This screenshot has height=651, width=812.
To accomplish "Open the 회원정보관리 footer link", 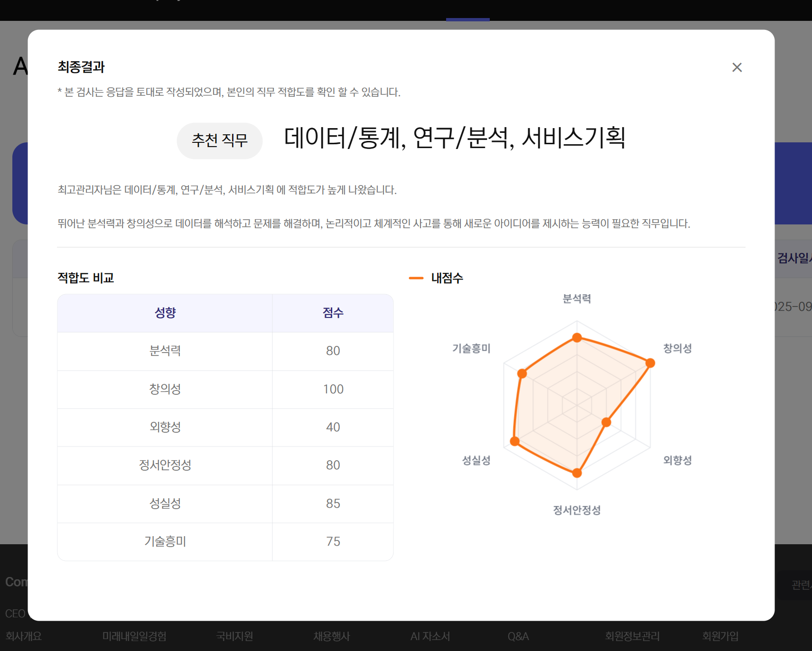I will (x=632, y=636).
